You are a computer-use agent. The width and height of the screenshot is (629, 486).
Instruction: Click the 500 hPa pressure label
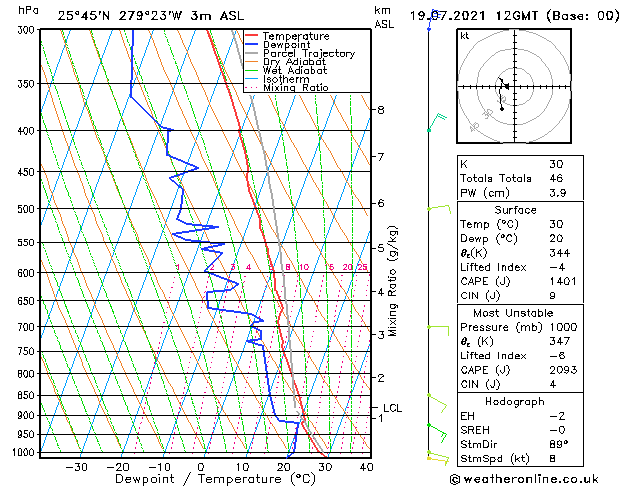(28, 209)
